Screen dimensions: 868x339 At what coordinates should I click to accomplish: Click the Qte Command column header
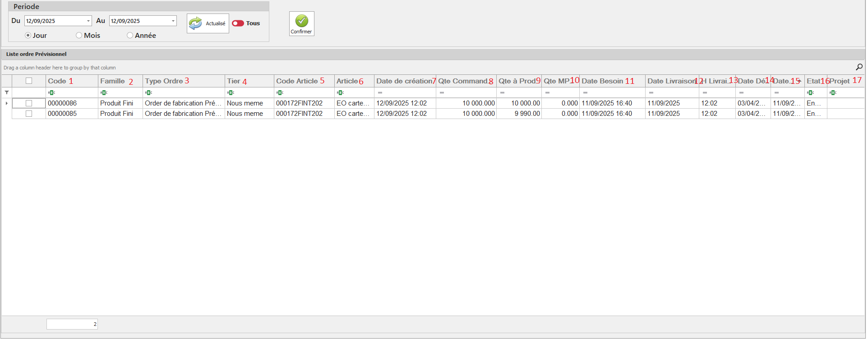tap(462, 81)
